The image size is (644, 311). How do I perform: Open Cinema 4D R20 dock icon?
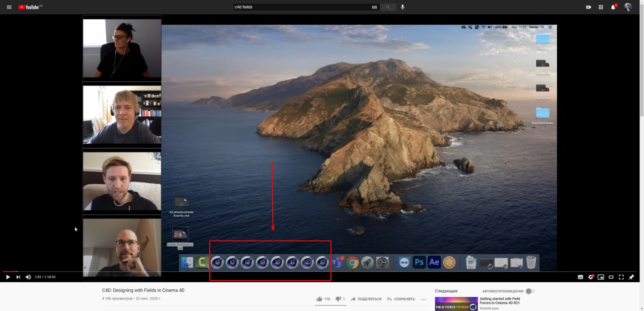pyautogui.click(x=277, y=262)
